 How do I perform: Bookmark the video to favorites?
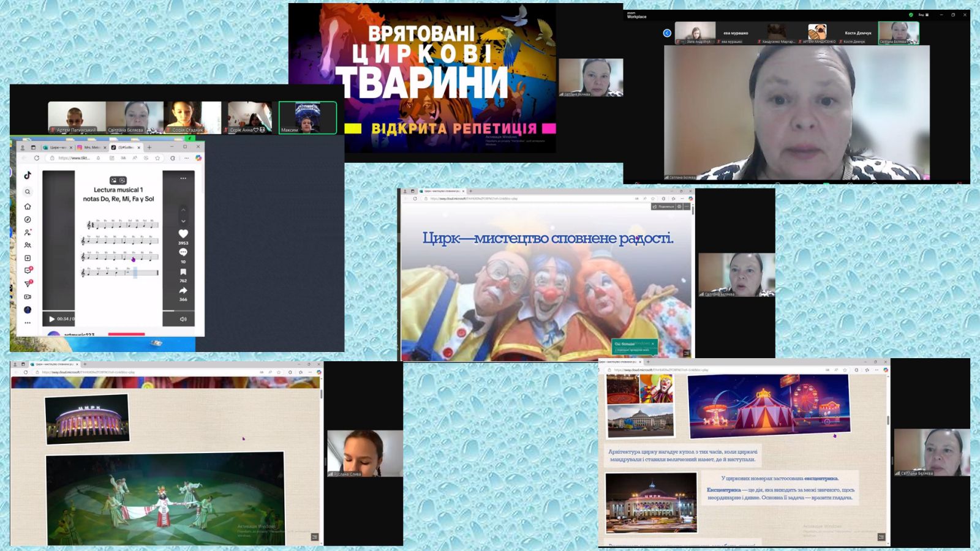(183, 272)
